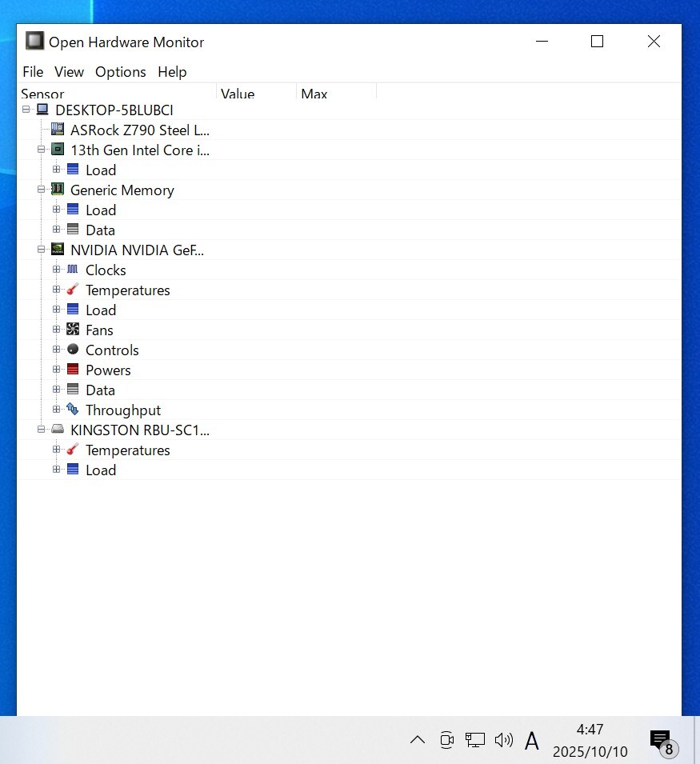
Task: Open the volume speaker tray icon
Action: tap(504, 740)
